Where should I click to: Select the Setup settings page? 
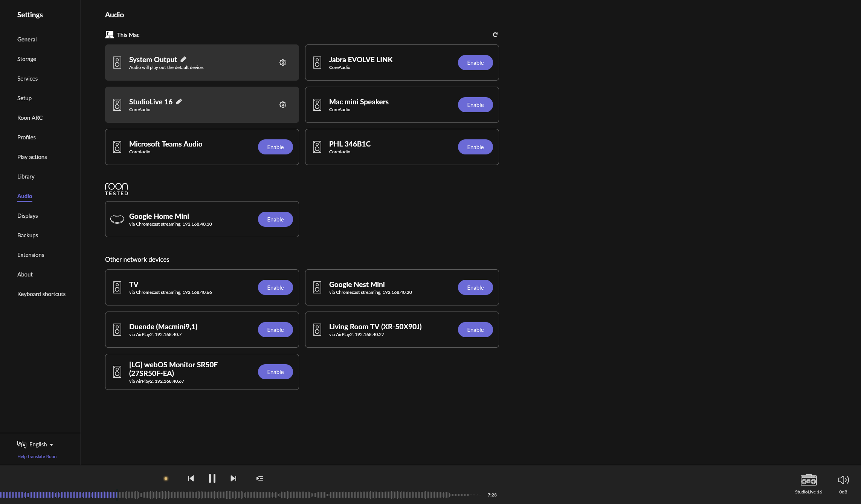[24, 98]
